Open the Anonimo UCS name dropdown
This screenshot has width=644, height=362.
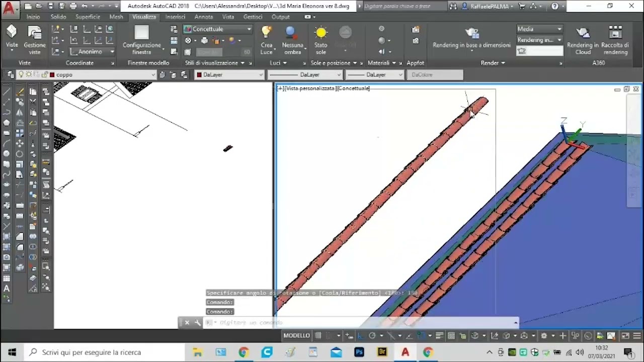[x=92, y=51]
